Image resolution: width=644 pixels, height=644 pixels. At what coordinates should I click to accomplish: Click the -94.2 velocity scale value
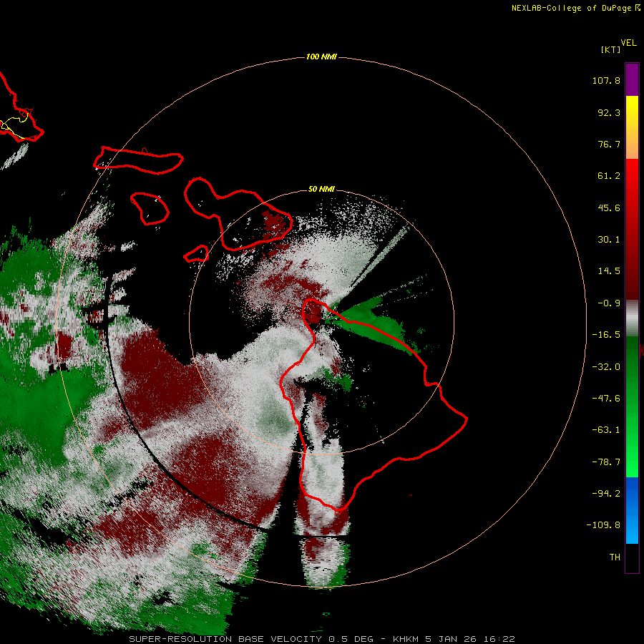point(606,494)
